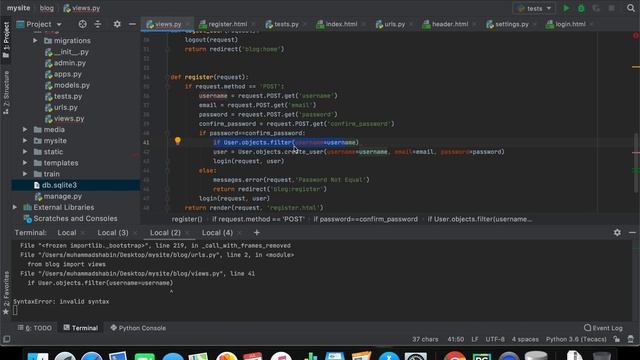Expand External Libraries node
This screenshot has height=360, width=640.
(15, 207)
